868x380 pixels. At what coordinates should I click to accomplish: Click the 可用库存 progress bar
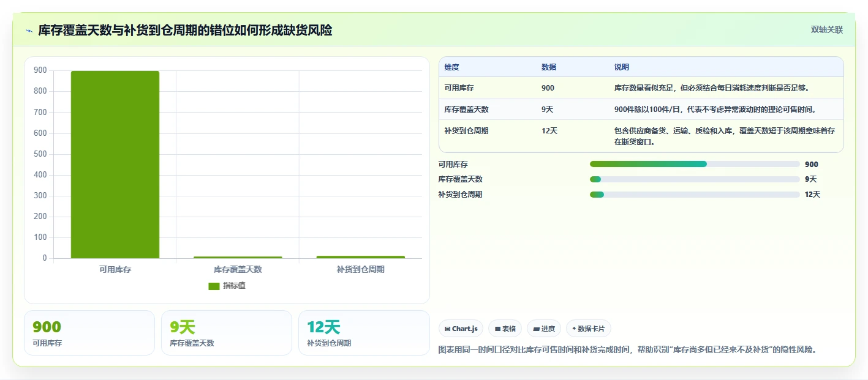695,164
